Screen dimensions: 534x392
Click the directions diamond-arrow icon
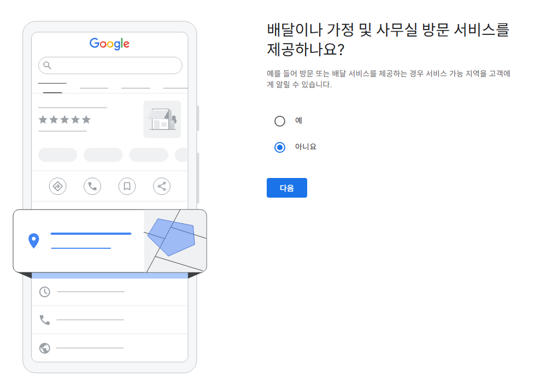coord(57,186)
